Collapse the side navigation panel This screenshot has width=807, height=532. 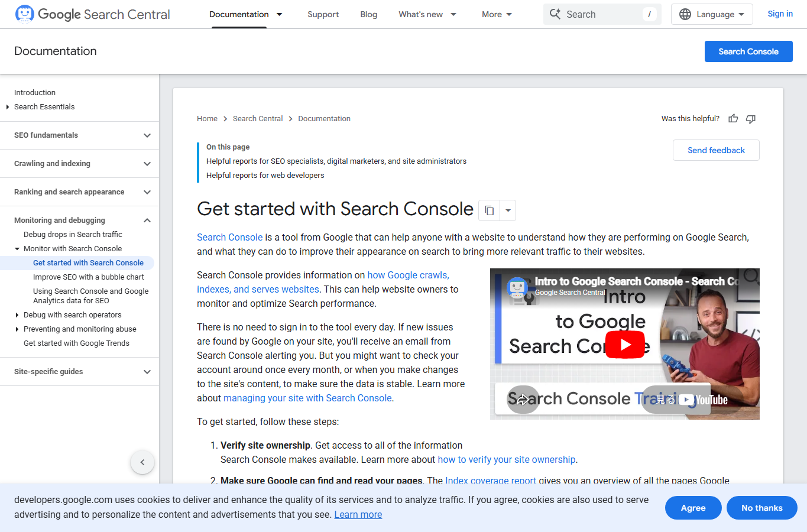tap(142, 462)
